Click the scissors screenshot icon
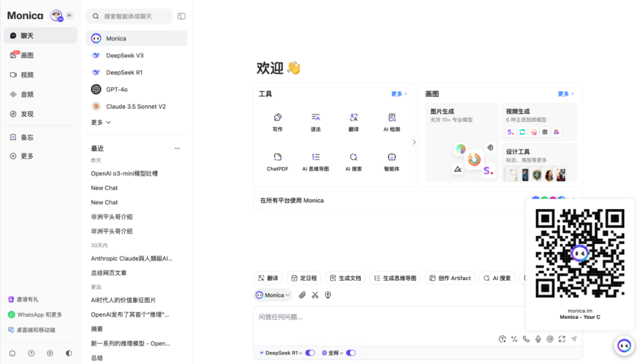 [x=315, y=295]
